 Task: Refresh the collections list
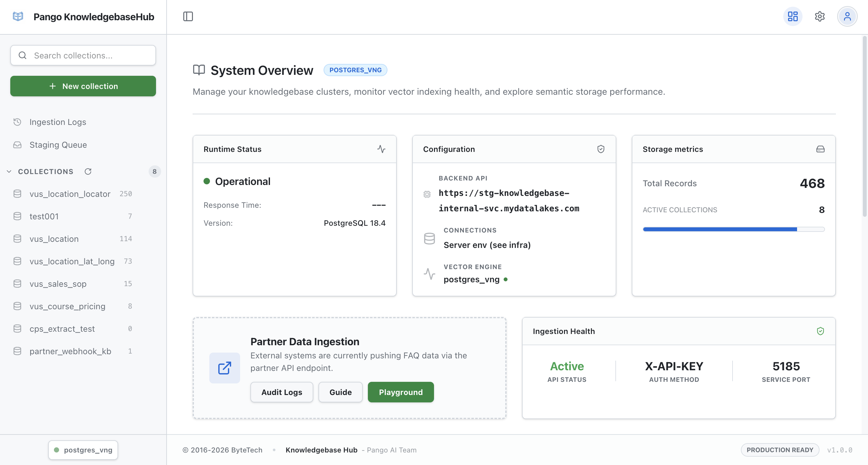88,171
